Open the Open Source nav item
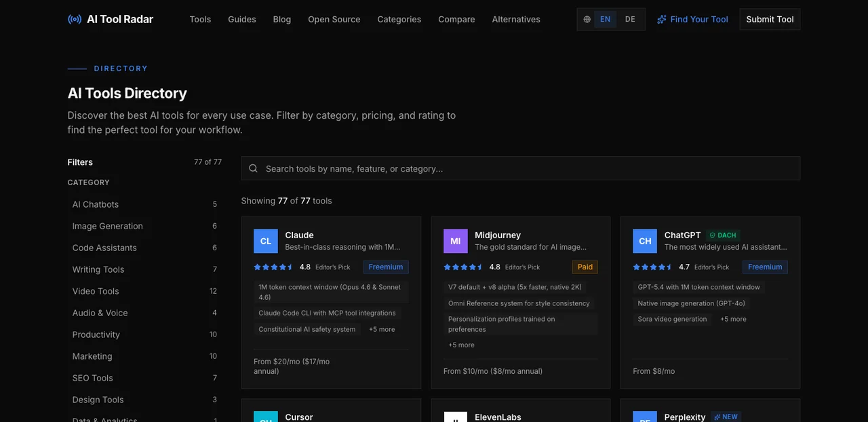The height and width of the screenshot is (422, 868). (x=334, y=19)
